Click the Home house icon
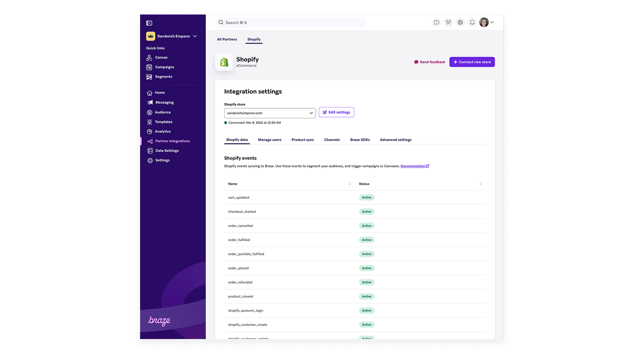644x362 pixels. [150, 93]
